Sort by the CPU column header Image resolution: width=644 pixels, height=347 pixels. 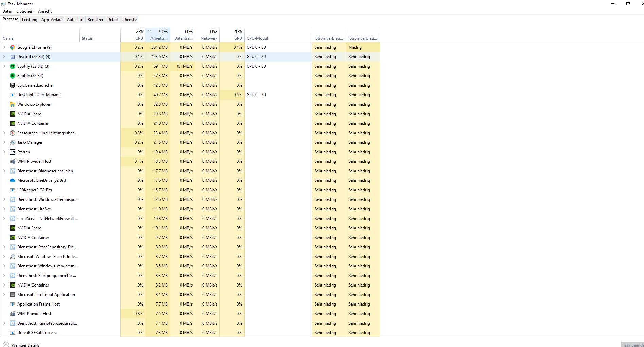coord(133,35)
